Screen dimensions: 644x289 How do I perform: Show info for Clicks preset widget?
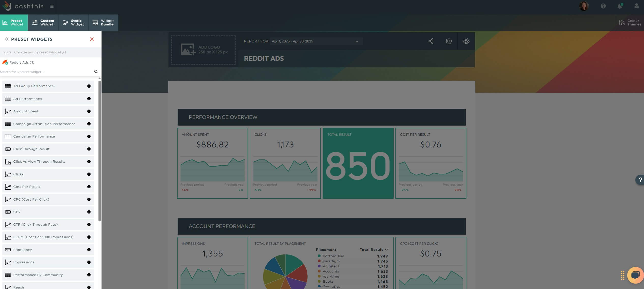point(89,174)
